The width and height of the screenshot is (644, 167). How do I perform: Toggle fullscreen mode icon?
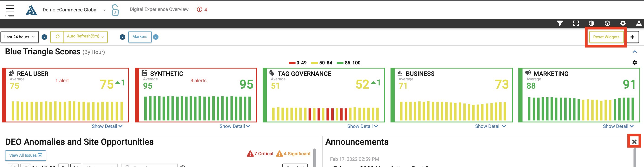[x=576, y=23]
